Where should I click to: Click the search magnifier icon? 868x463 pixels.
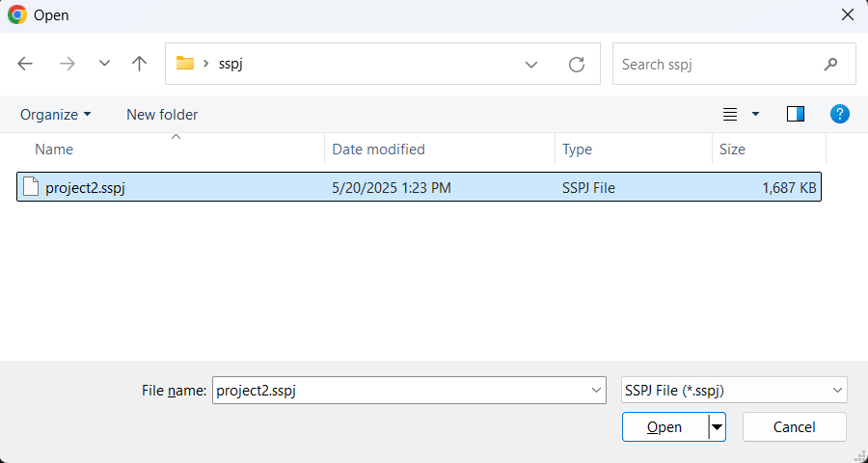pos(830,65)
